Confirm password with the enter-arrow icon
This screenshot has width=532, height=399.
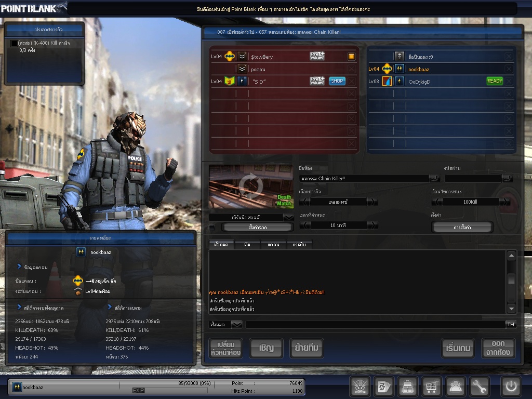point(507,178)
